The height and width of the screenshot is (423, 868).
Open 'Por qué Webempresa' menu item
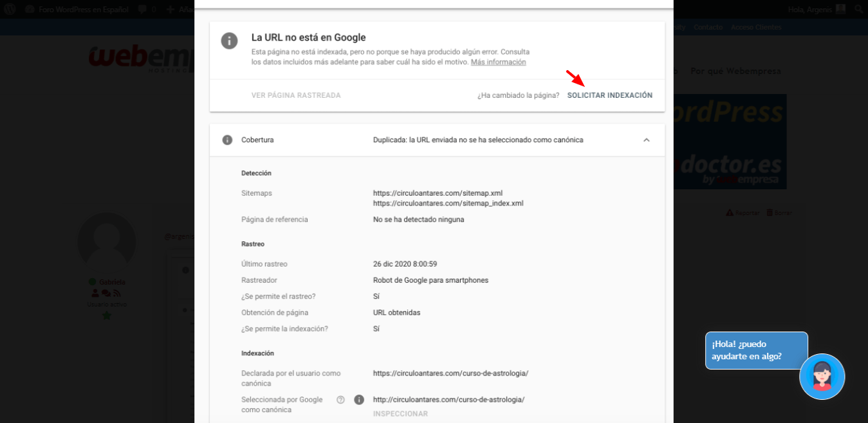735,71
